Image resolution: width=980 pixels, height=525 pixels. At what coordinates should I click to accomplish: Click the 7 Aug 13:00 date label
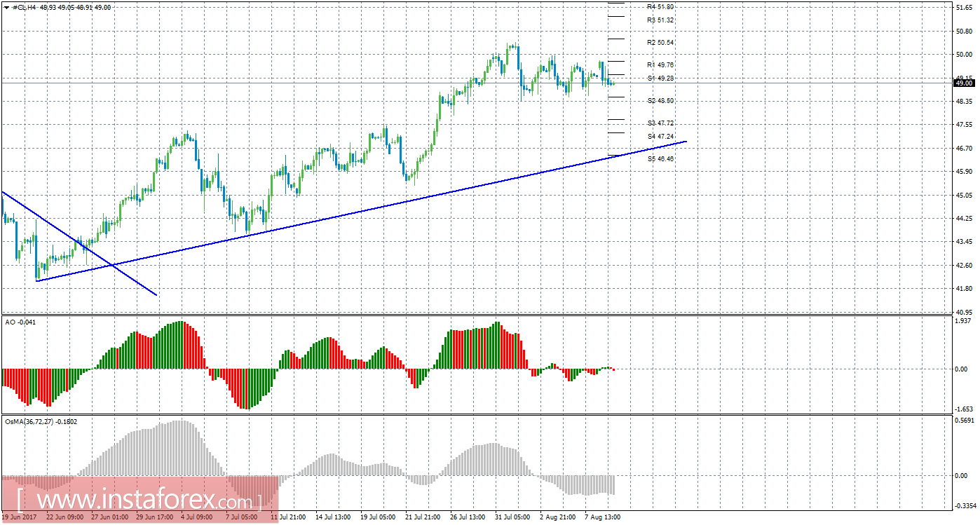[602, 517]
